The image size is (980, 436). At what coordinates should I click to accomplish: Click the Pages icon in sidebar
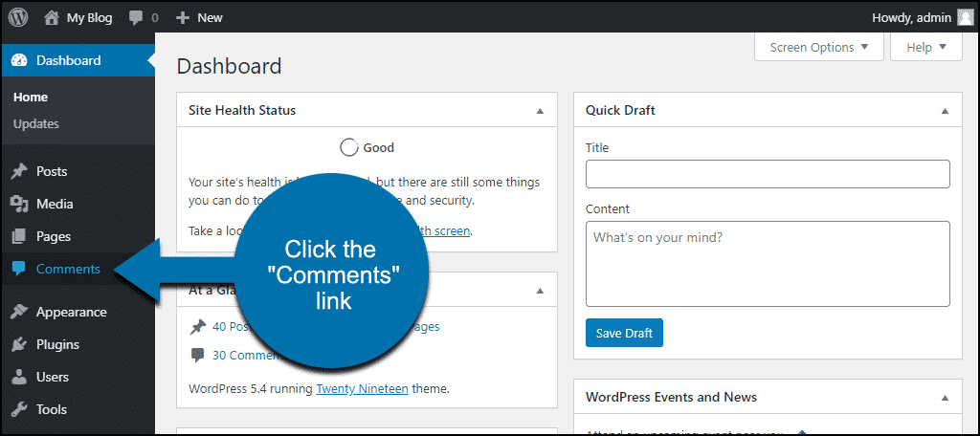coord(19,237)
